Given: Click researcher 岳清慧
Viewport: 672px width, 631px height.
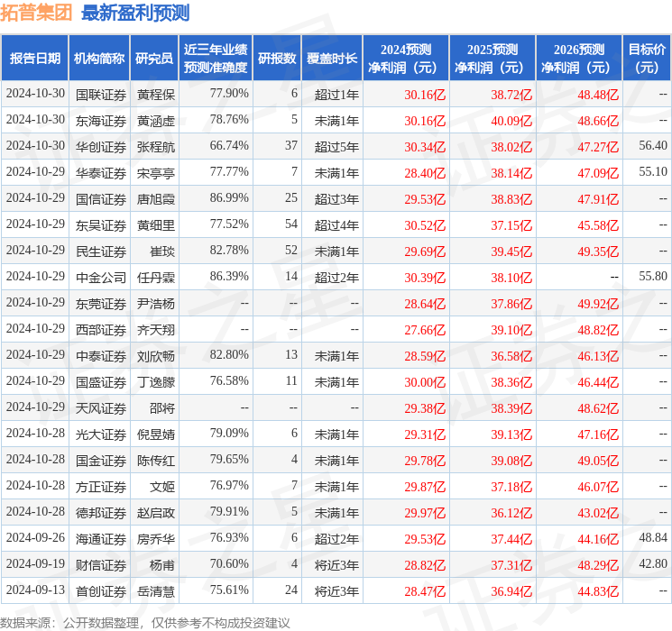Looking at the screenshot, I should tap(156, 591).
